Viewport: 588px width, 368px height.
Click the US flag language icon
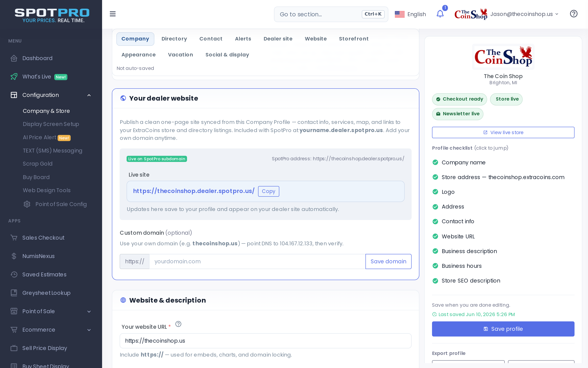[x=400, y=14]
